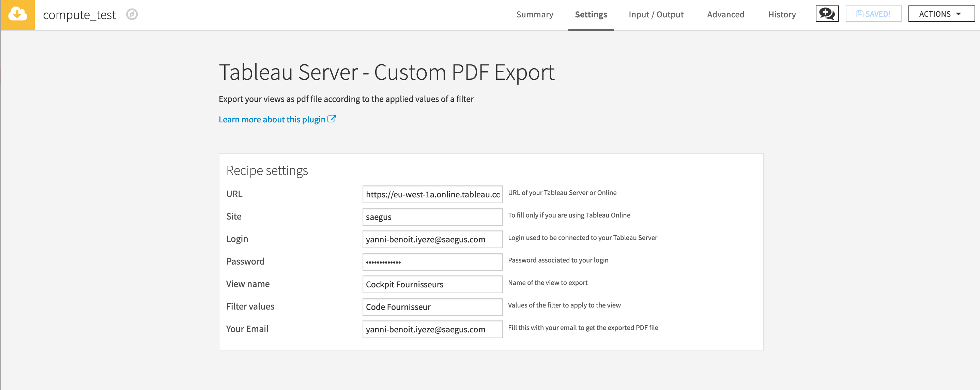Switch to the Summary tab

coord(534,14)
